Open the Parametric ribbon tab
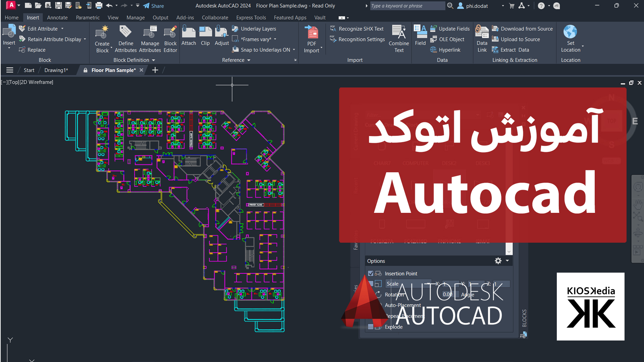 (88, 17)
